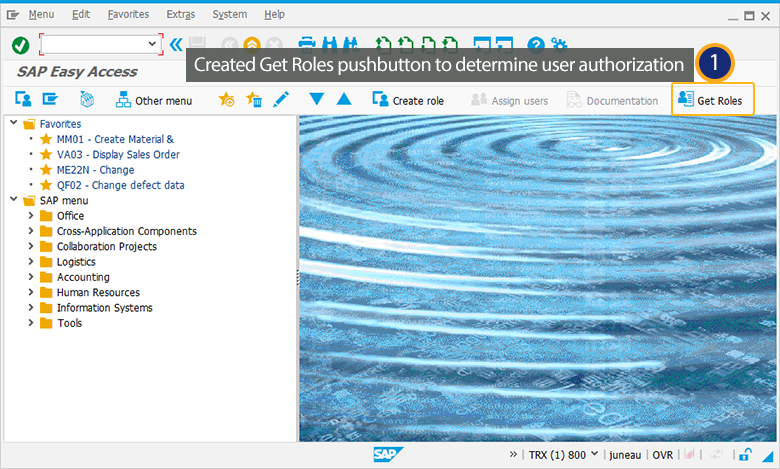Collapse the SAP menu folder node

(x=14, y=199)
